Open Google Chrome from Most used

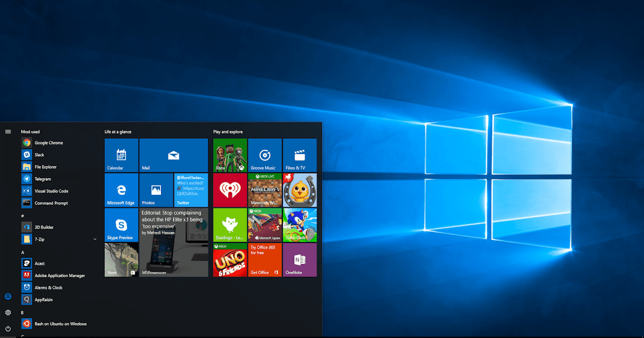(x=59, y=143)
